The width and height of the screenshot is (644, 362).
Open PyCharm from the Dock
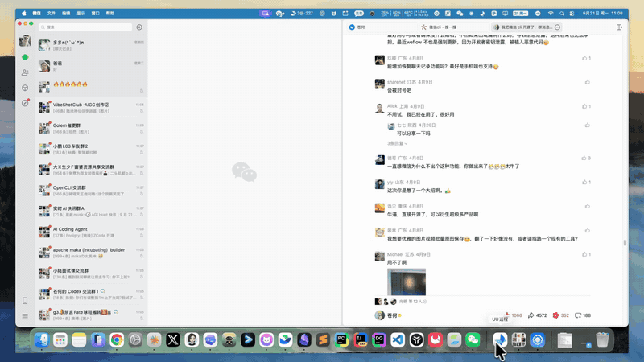341,339
